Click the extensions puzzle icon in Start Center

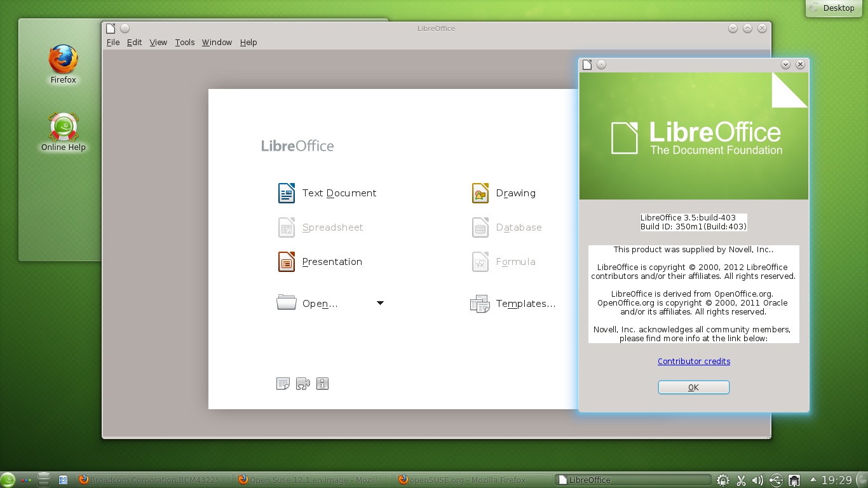pos(303,384)
